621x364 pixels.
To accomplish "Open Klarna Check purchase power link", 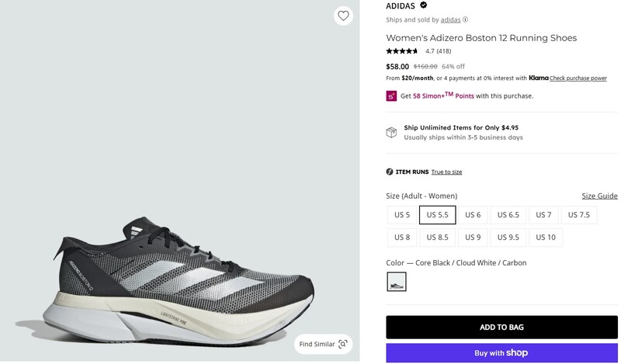I will pos(578,78).
